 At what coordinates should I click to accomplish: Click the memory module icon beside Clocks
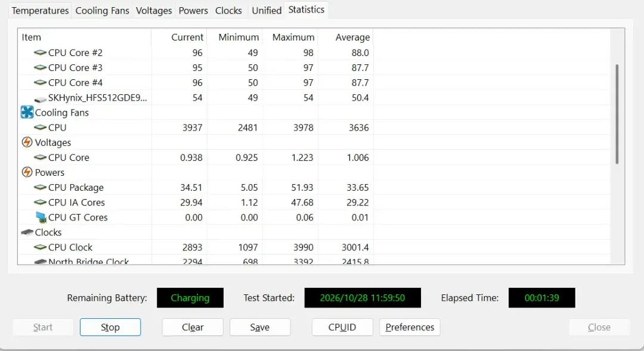27,232
